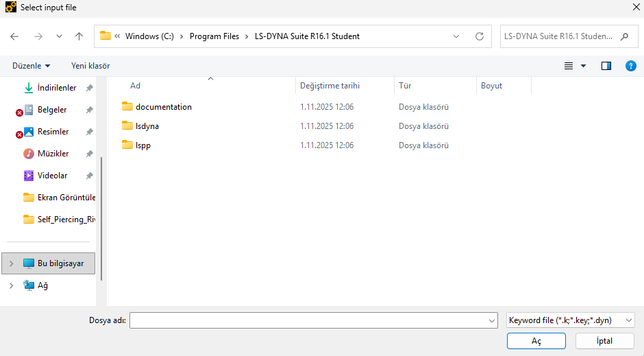Open the Keyword file type filter dropdown
The width and height of the screenshot is (644, 356).
[571, 320]
